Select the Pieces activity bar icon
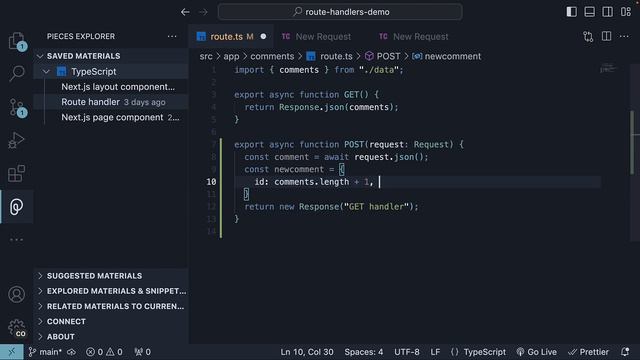The height and width of the screenshot is (360, 640). [x=16, y=207]
